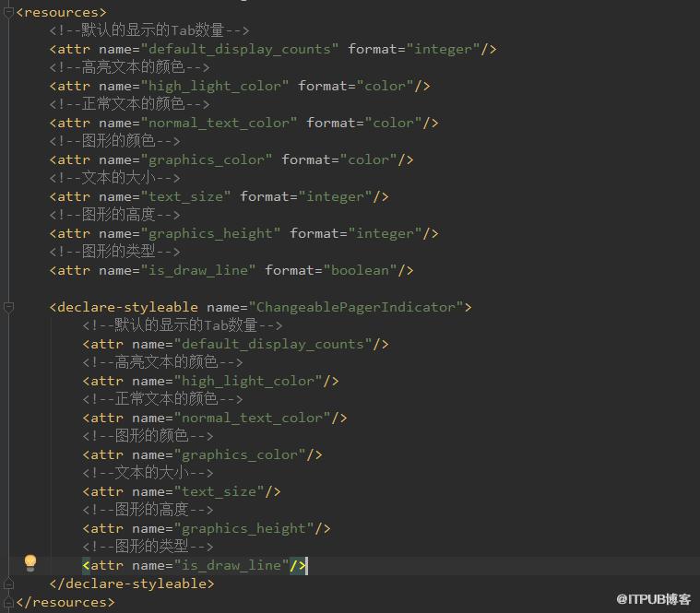The height and width of the screenshot is (613, 700).
Task: Click "color" format of high_light_color
Action: tap(385, 86)
